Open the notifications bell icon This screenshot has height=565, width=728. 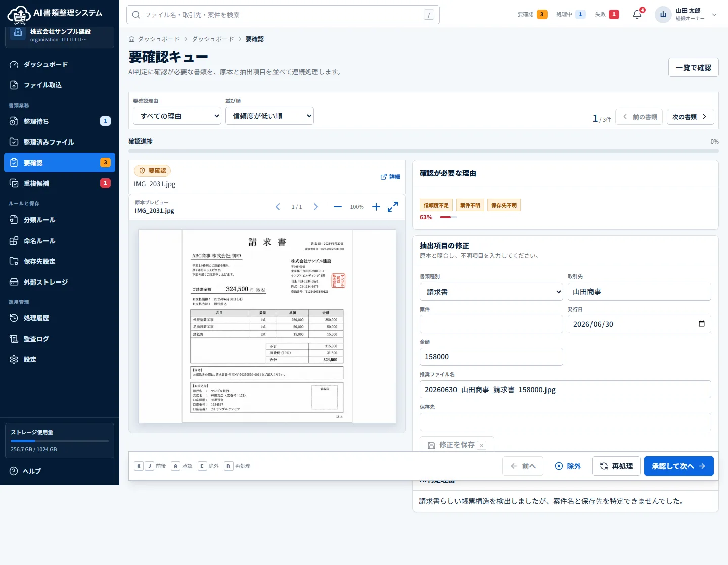[638, 14]
